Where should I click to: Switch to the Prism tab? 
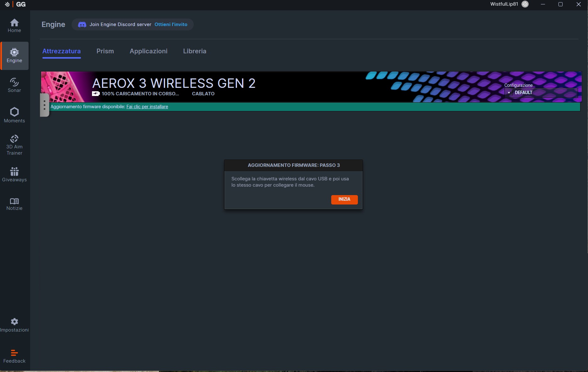coord(105,51)
